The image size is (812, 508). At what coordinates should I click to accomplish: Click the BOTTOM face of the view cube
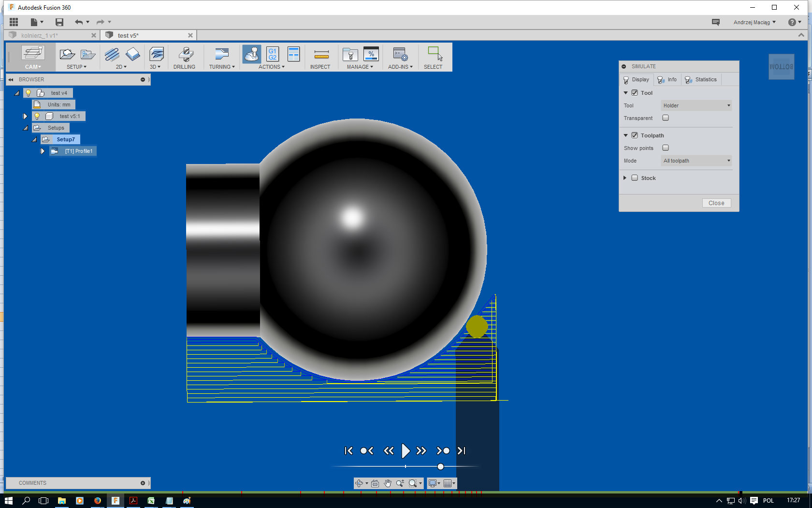pos(781,67)
